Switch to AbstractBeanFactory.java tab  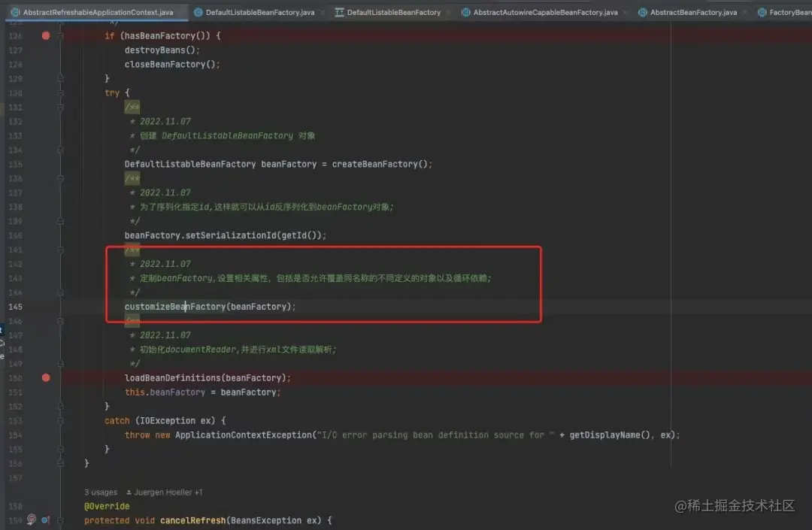tap(693, 12)
